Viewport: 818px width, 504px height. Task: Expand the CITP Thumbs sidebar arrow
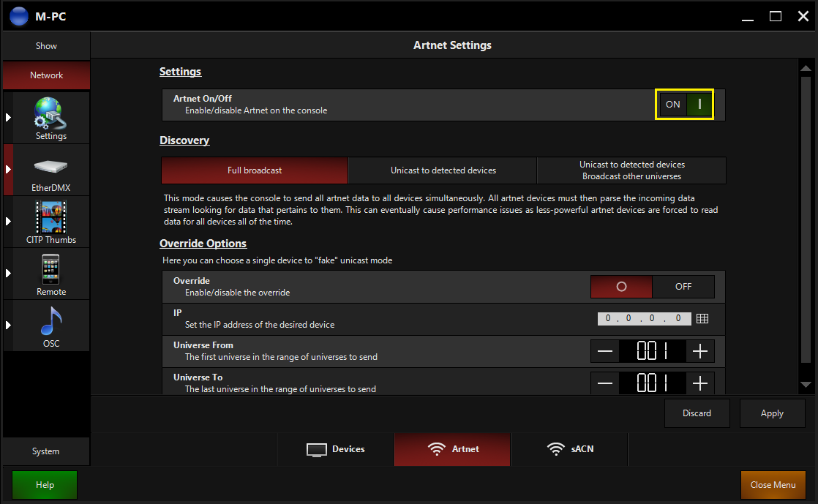pos(8,221)
